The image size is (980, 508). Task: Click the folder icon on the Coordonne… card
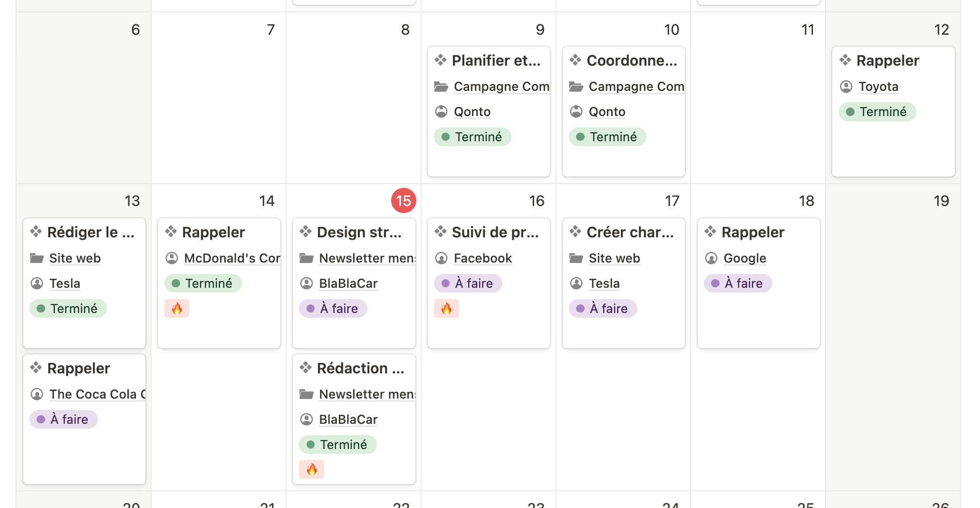pyautogui.click(x=576, y=87)
